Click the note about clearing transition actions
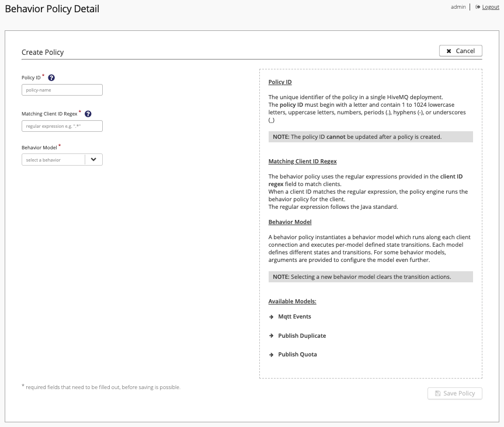This screenshot has height=427, width=504. [371, 276]
